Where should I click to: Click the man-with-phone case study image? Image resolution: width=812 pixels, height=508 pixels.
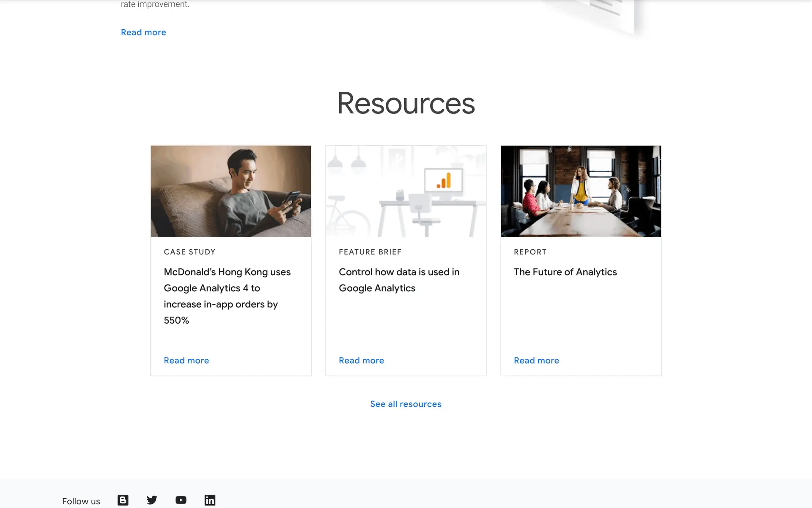(x=231, y=191)
